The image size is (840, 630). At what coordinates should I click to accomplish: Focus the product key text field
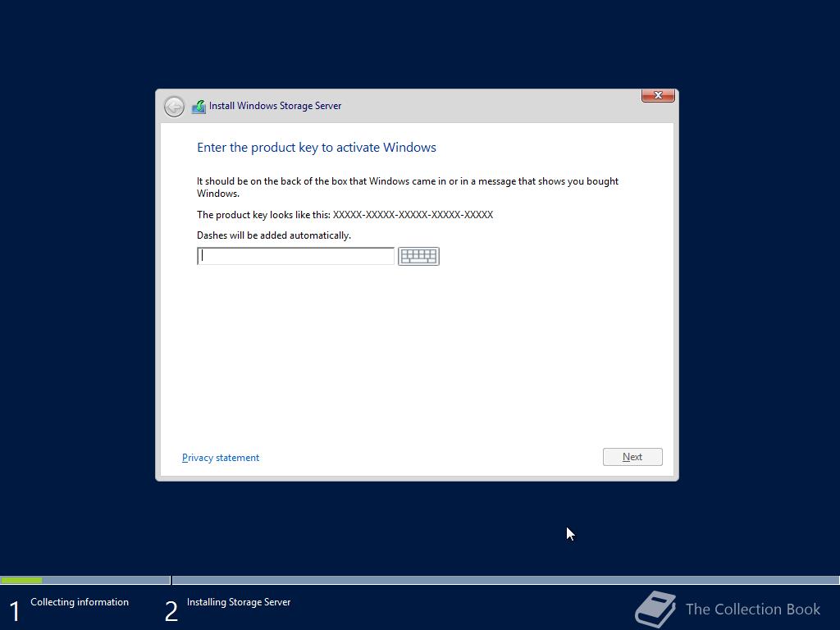coord(295,256)
